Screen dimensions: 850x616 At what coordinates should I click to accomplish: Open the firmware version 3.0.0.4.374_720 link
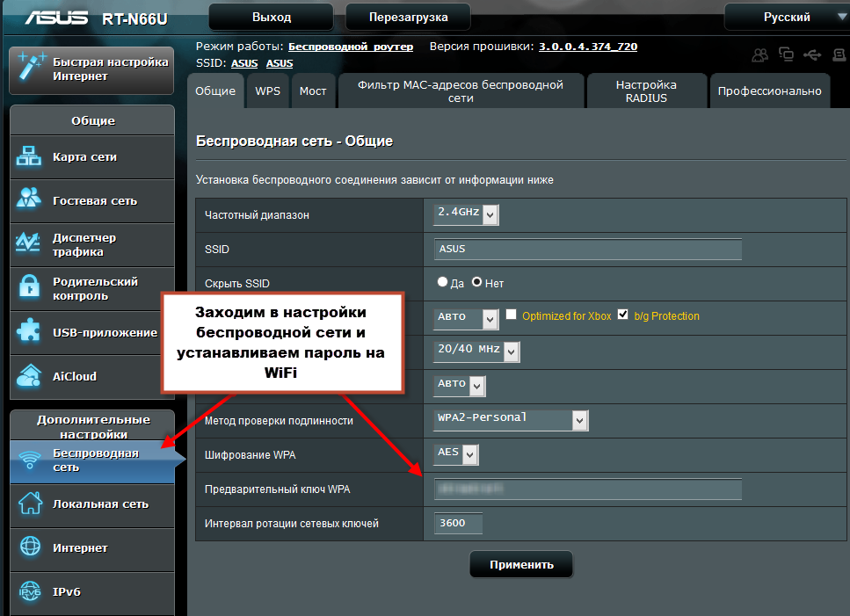pos(588,47)
